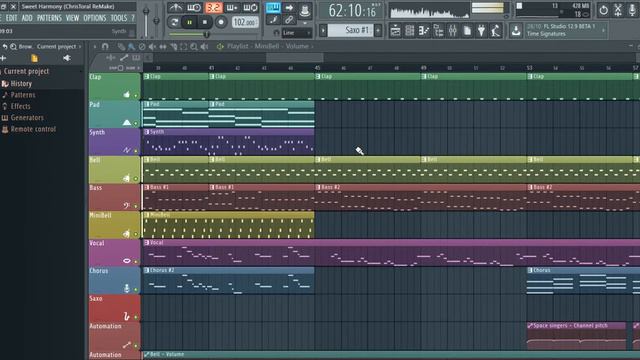Select History in the browser
Screen dimensions: 640x360
coord(21,84)
